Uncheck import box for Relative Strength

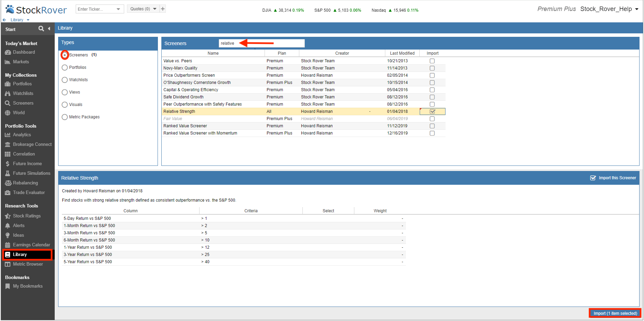pyautogui.click(x=432, y=111)
